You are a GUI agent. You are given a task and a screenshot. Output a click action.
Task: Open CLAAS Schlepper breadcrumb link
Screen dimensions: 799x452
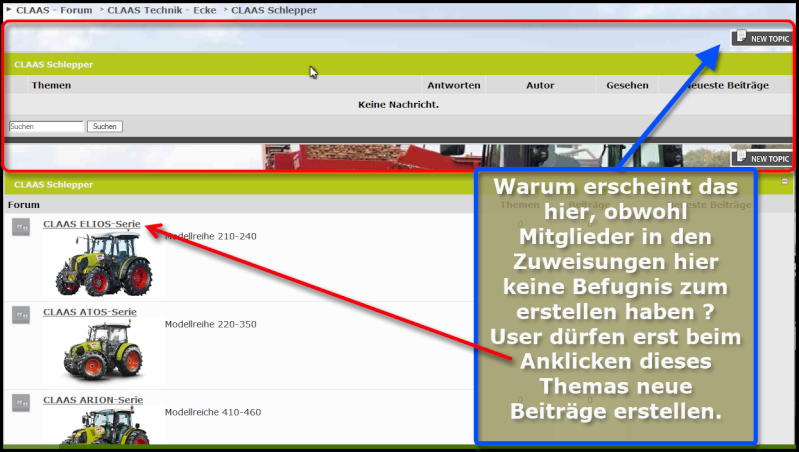pos(274,10)
